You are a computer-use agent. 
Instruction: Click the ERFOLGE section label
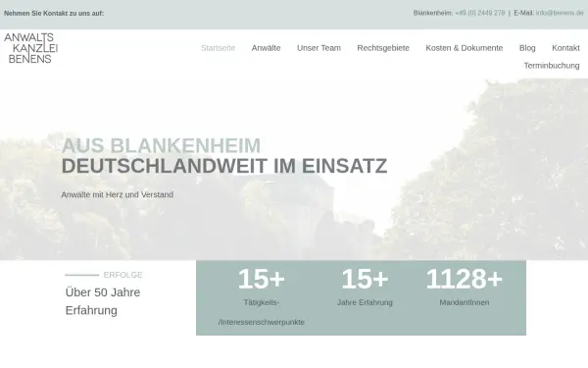click(x=122, y=275)
